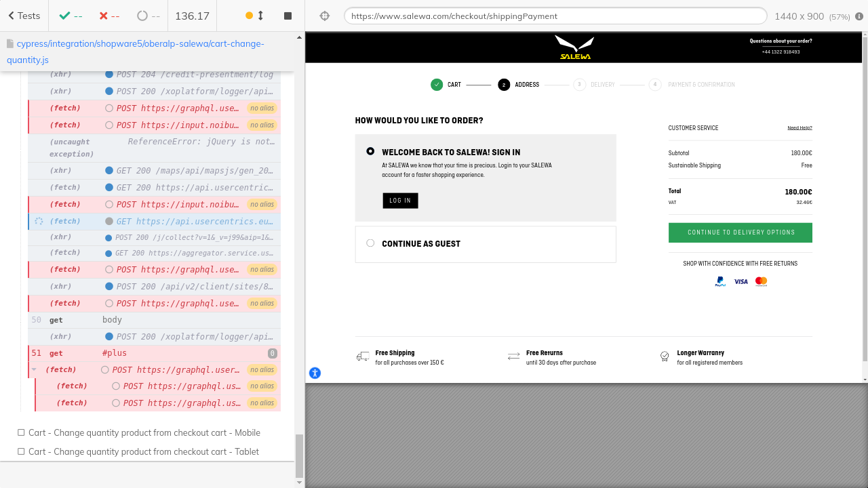Open the blue accessibility widget icon

(x=315, y=373)
